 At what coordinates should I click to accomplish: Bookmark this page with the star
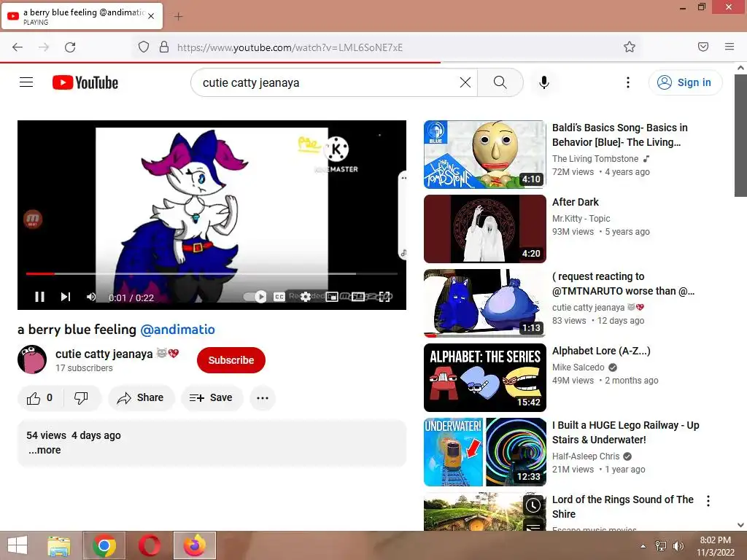[630, 47]
